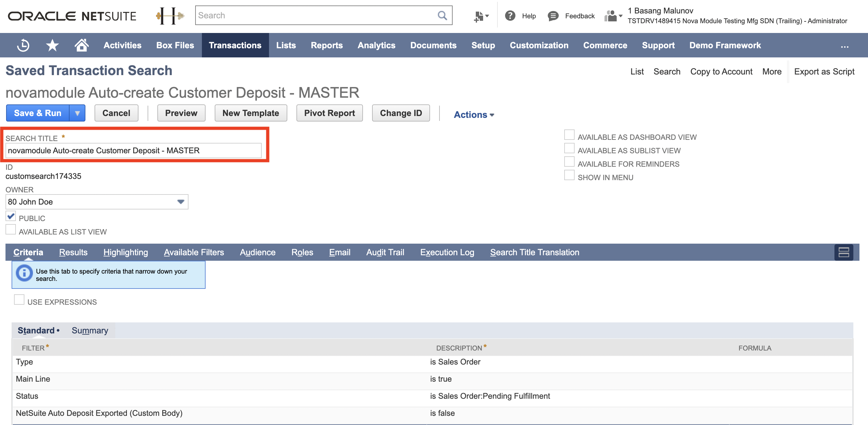868x425 pixels.
Task: Click 'is Sales Order:Pending Fulfillment' description
Action: [x=490, y=396]
